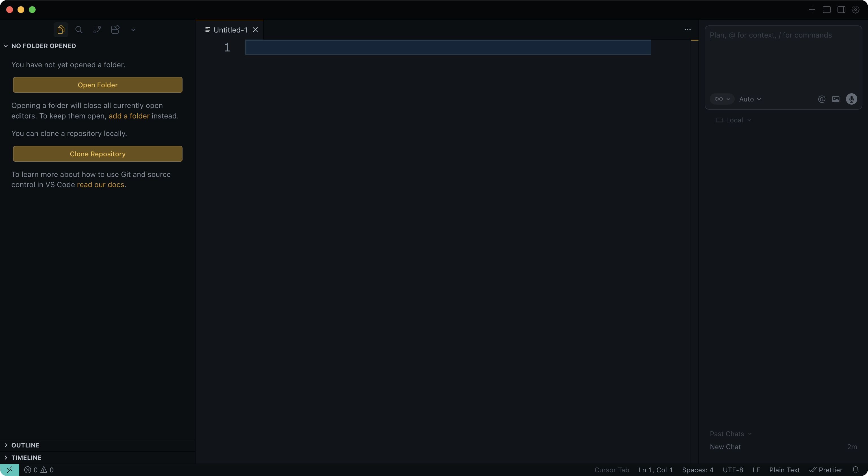Toggle Cursor Tab in the status bar
The height and width of the screenshot is (476, 868).
click(x=611, y=470)
